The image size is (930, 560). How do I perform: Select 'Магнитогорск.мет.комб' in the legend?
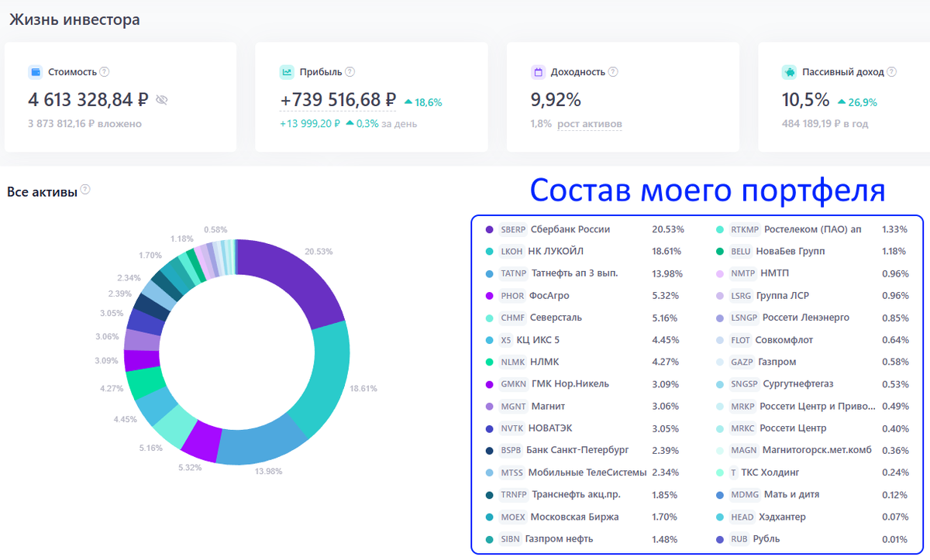click(817, 450)
